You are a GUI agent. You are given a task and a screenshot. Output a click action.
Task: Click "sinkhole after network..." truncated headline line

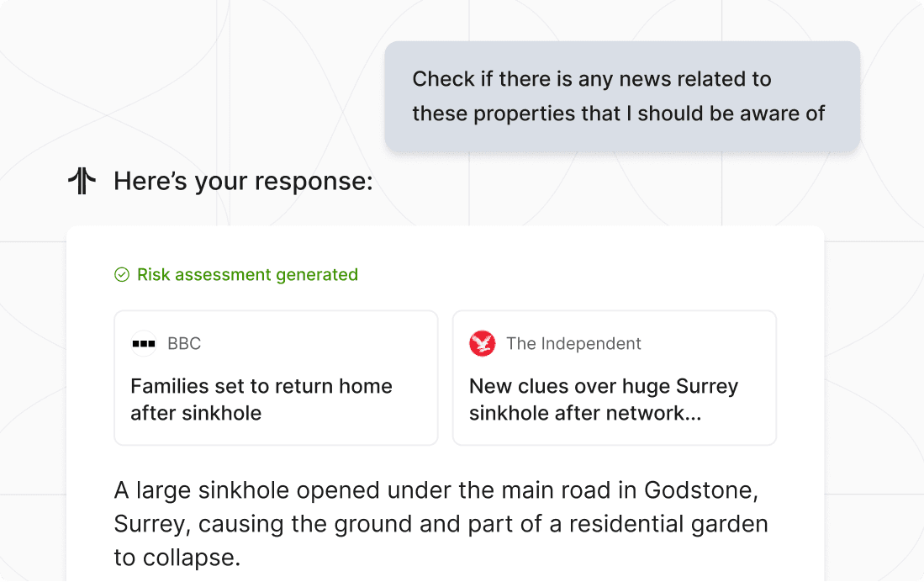tap(585, 413)
